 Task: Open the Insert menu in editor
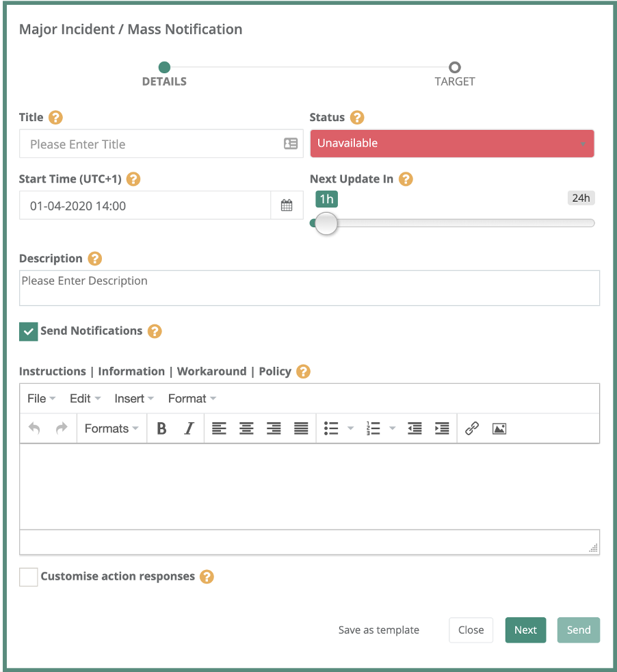134,399
